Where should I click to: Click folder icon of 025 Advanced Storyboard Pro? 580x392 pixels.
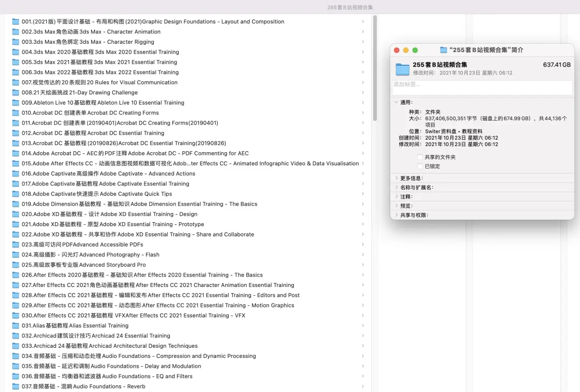[x=16, y=265]
